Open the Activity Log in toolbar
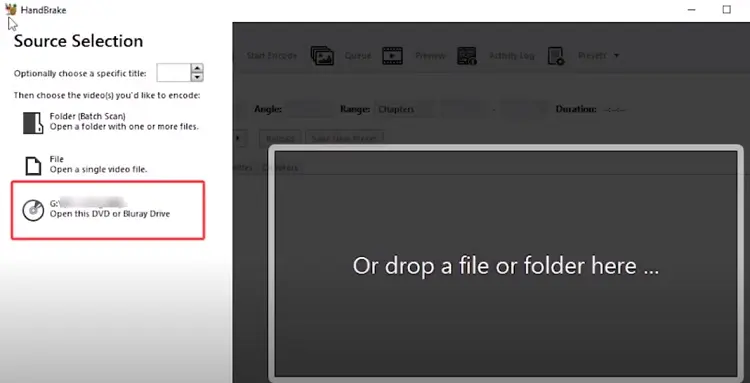 point(496,56)
